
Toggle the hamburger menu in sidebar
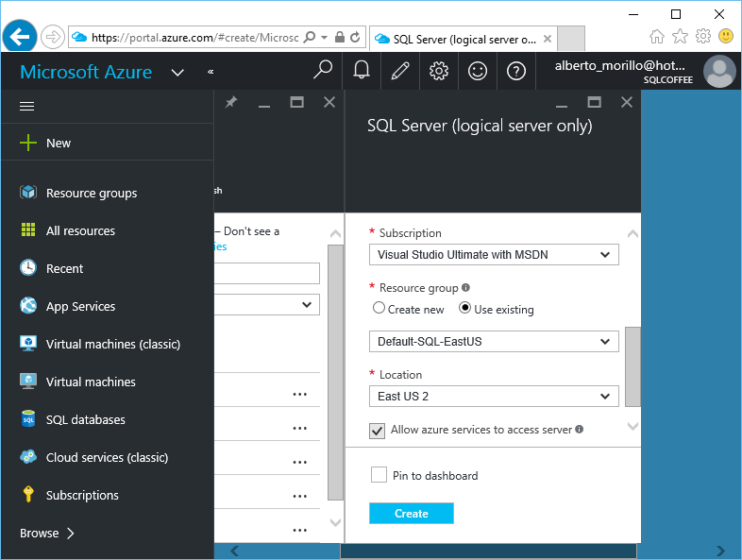pos(27,107)
